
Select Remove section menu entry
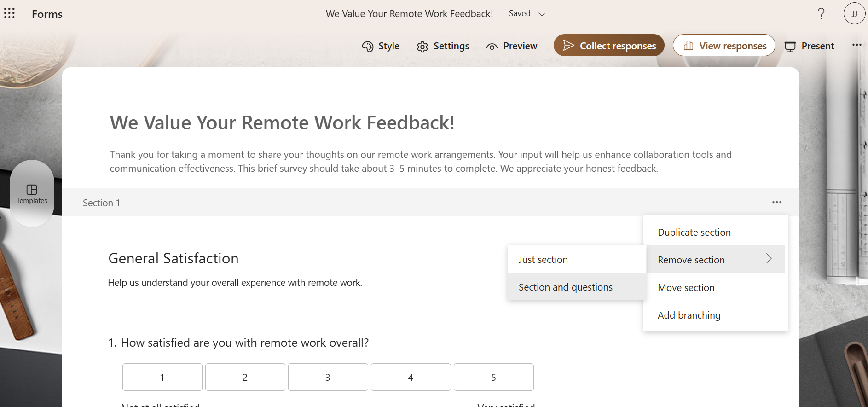click(x=715, y=260)
